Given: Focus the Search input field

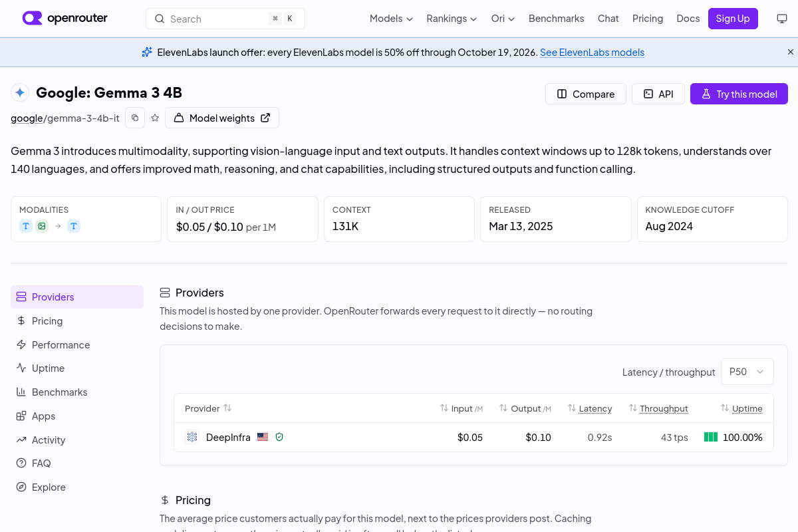Looking at the screenshot, I should 225,19.
